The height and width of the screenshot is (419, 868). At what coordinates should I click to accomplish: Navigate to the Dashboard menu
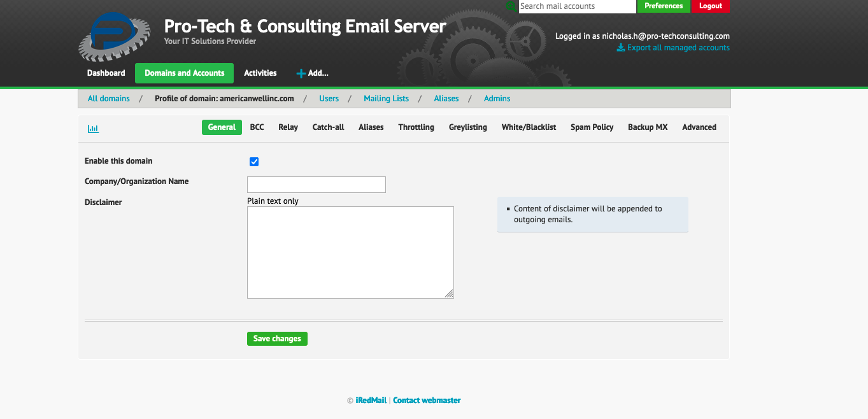pyautogui.click(x=106, y=73)
